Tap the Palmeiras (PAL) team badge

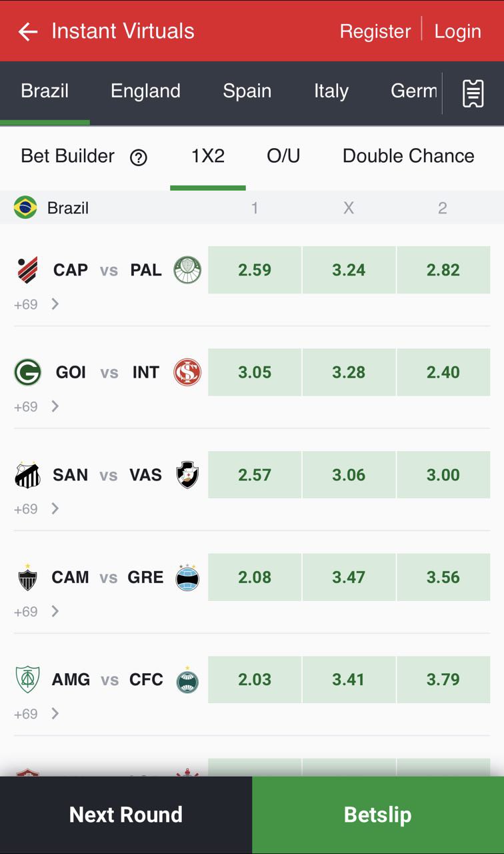point(187,270)
